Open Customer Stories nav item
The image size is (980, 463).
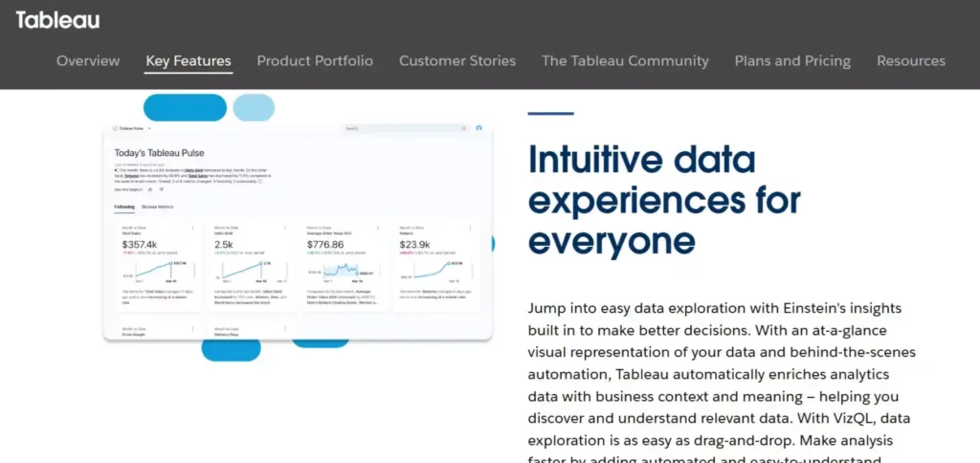457,60
